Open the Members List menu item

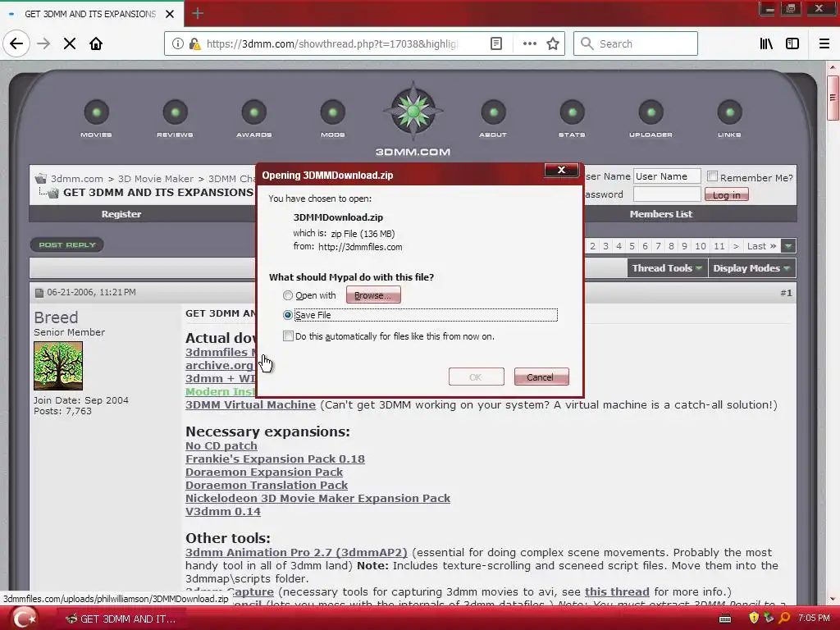(x=661, y=214)
